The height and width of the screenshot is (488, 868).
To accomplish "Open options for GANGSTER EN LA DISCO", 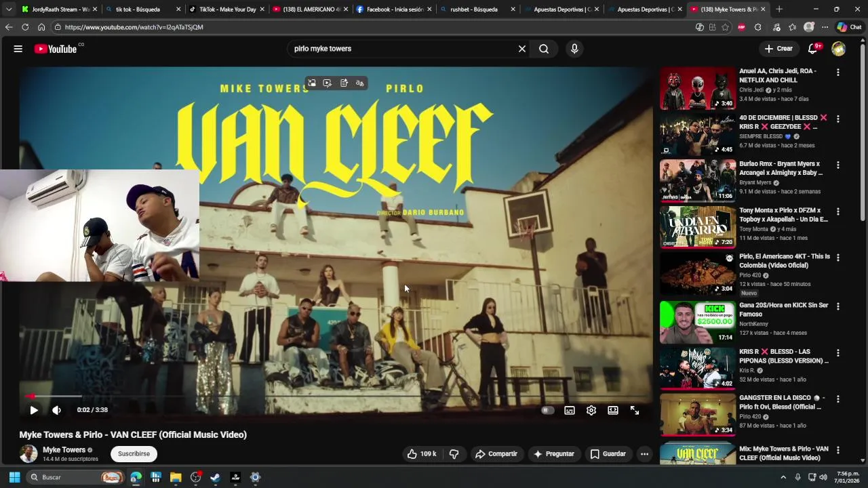I will tap(838, 399).
